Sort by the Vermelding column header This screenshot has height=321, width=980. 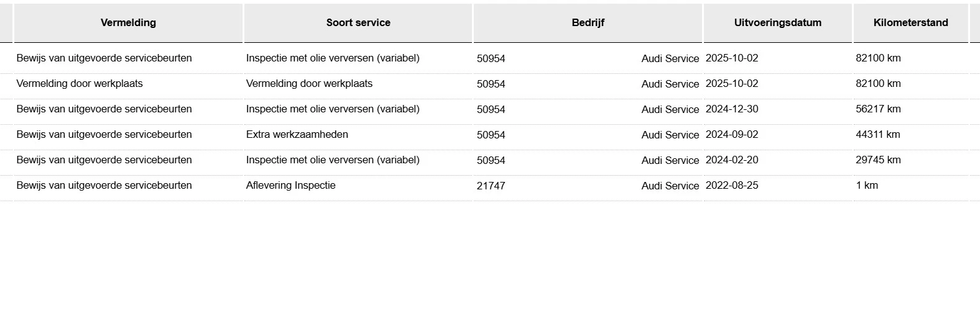(x=128, y=23)
